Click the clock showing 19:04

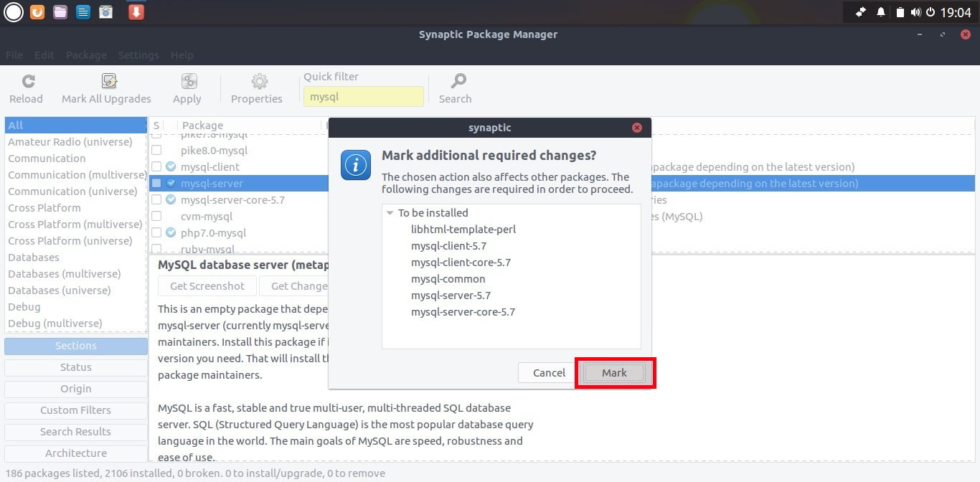(x=956, y=12)
